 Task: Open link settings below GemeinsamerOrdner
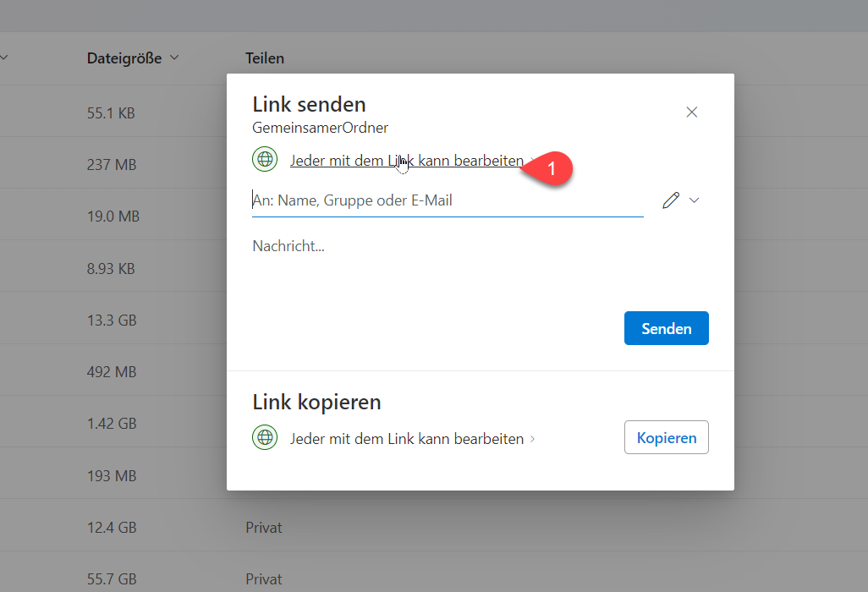tap(406, 160)
